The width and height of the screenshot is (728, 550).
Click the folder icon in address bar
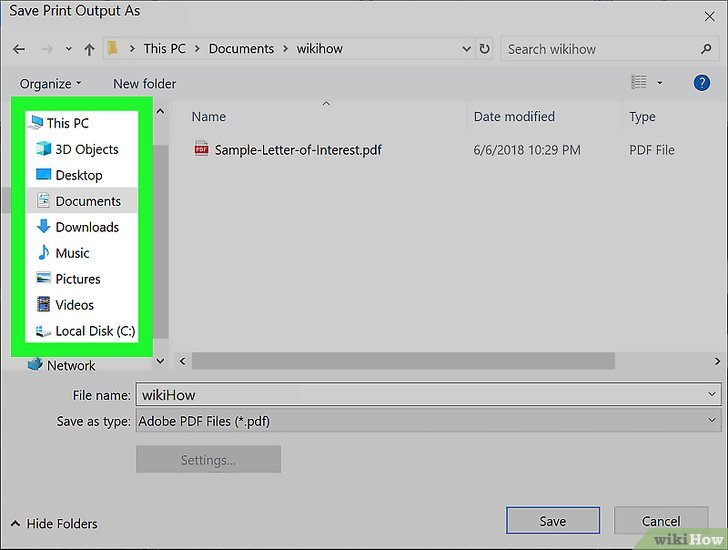pyautogui.click(x=112, y=48)
